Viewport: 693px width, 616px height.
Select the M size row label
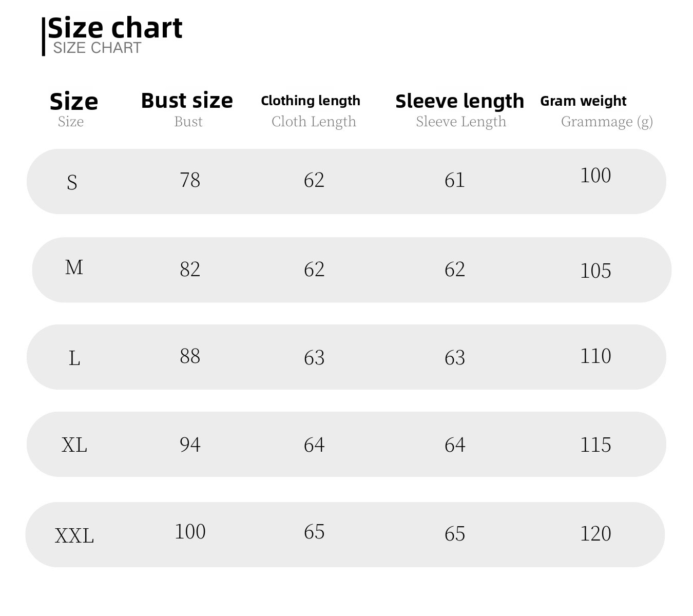74,267
